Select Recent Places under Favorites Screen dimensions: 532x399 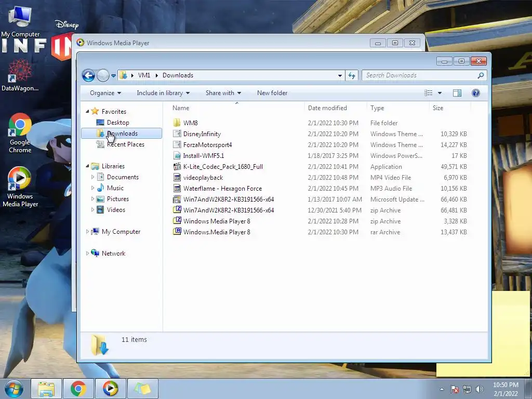tap(126, 144)
